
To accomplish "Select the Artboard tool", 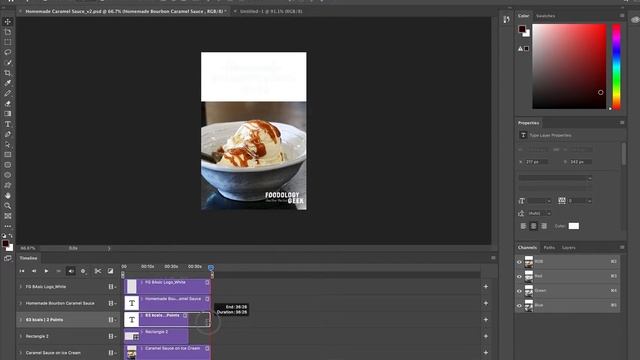I will pos(7,32).
